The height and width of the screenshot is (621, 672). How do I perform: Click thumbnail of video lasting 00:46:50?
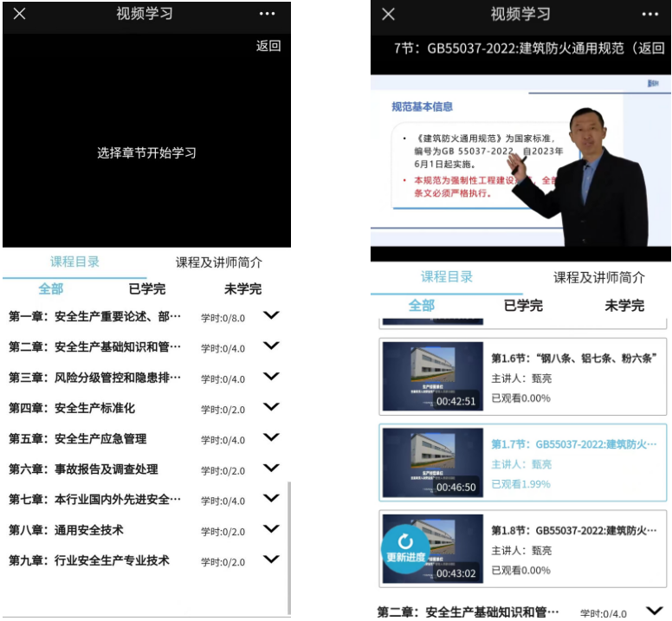(x=433, y=463)
